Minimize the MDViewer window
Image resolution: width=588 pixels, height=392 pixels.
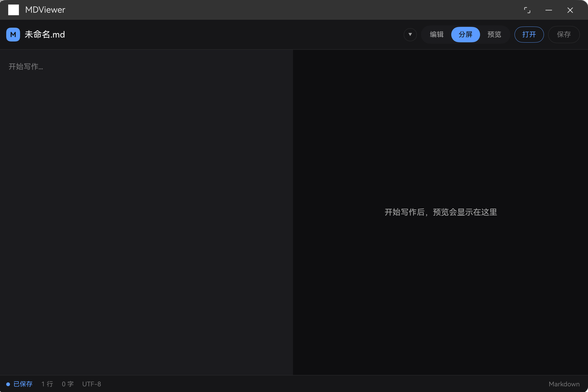549,10
